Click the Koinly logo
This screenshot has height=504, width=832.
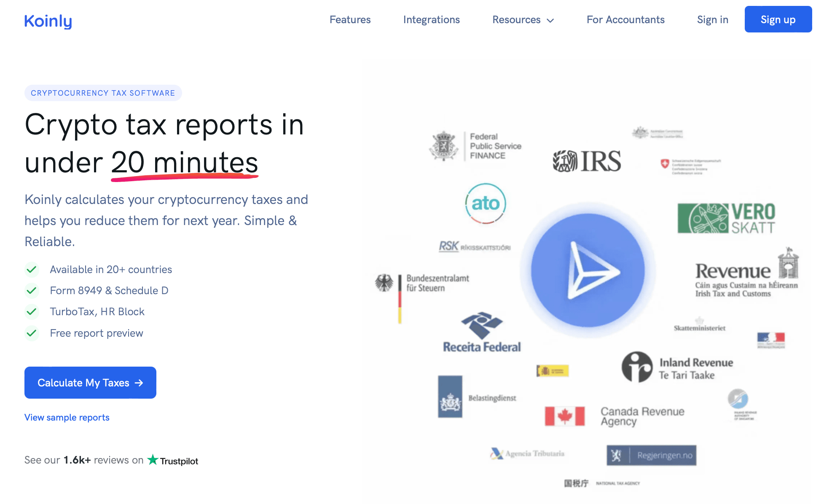pyautogui.click(x=48, y=21)
